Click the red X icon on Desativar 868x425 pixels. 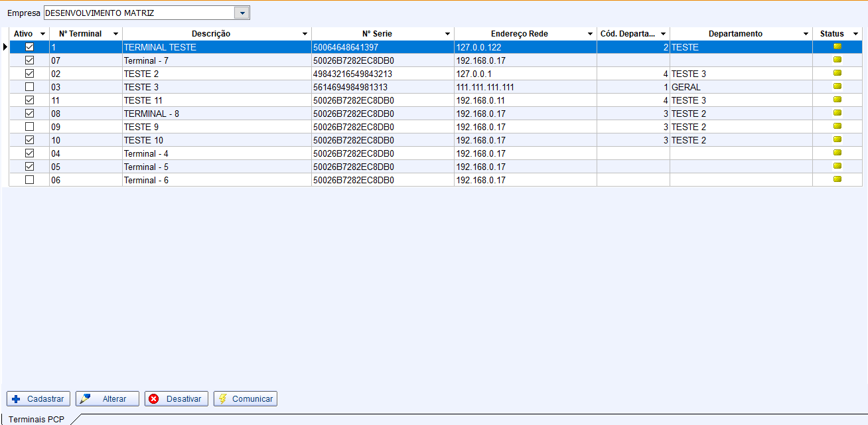(x=154, y=399)
